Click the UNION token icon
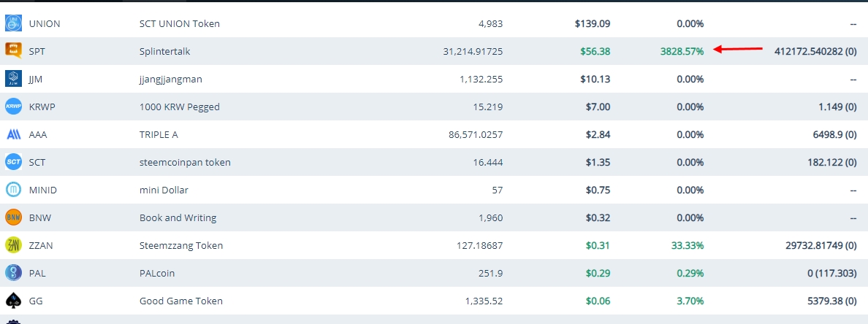The width and height of the screenshot is (868, 324). point(13,23)
